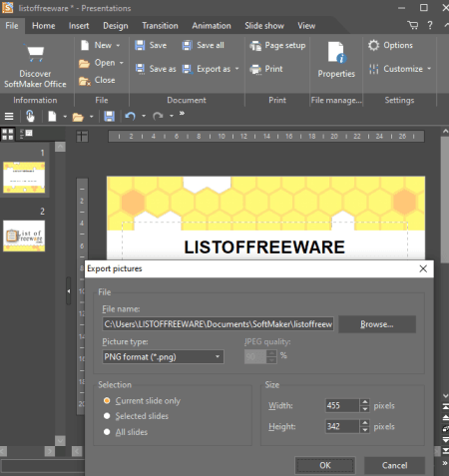Image resolution: width=449 pixels, height=476 pixels.
Task: Expand the Customize dropdown arrow
Action: pos(429,69)
